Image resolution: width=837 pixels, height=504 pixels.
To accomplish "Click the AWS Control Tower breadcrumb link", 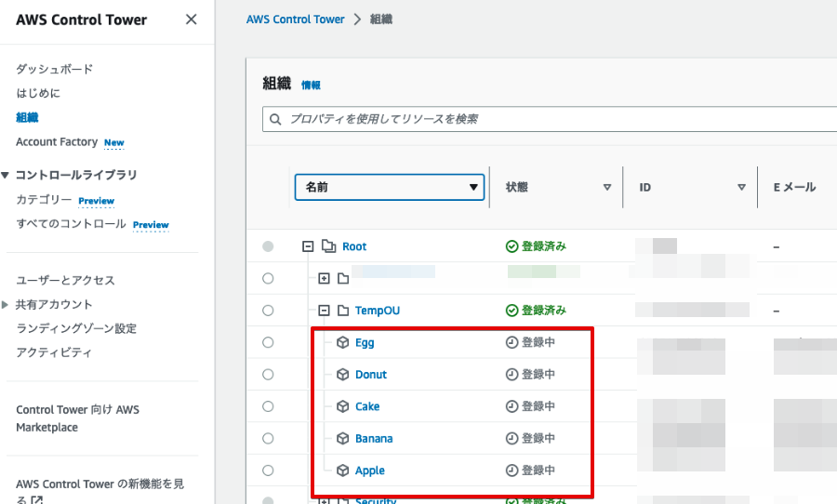I will 295,20.
